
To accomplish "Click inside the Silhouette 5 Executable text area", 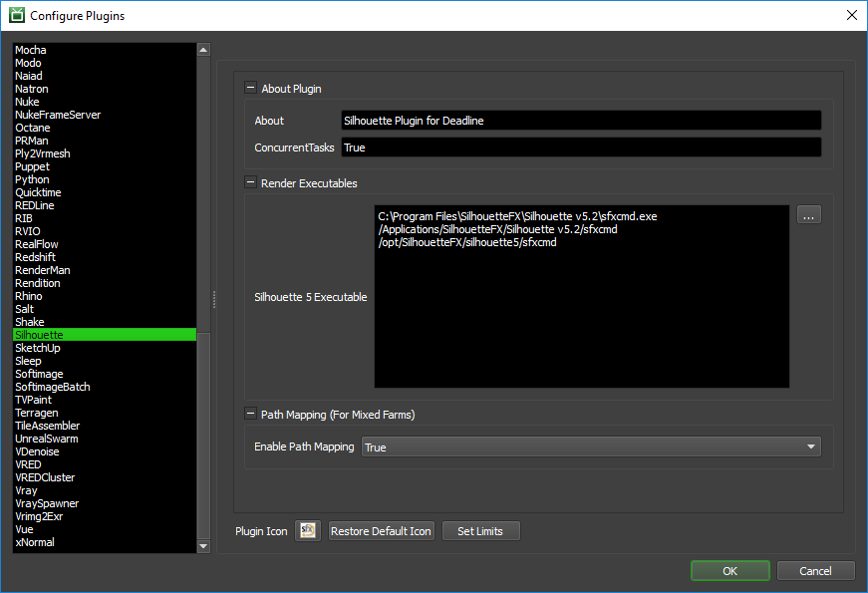I will tap(582, 296).
